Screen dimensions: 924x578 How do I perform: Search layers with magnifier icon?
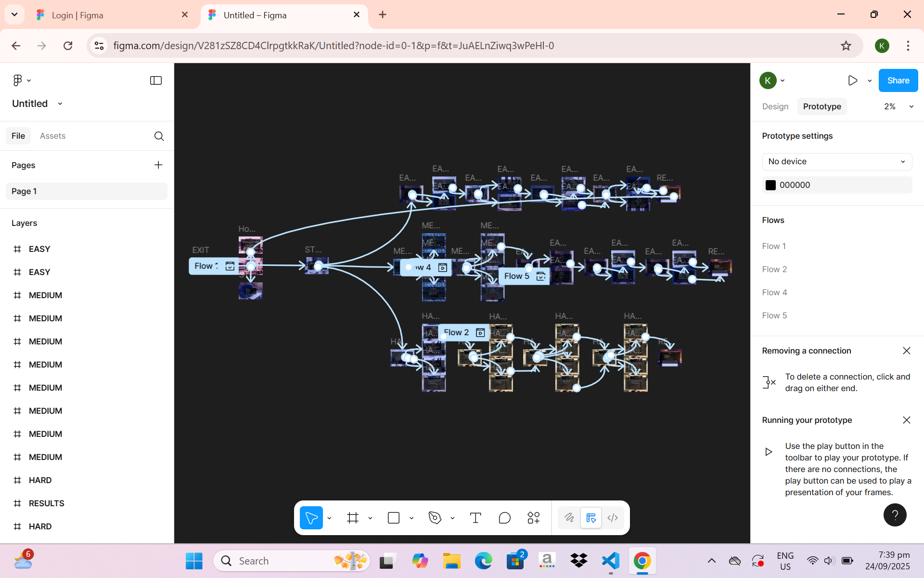point(159,136)
